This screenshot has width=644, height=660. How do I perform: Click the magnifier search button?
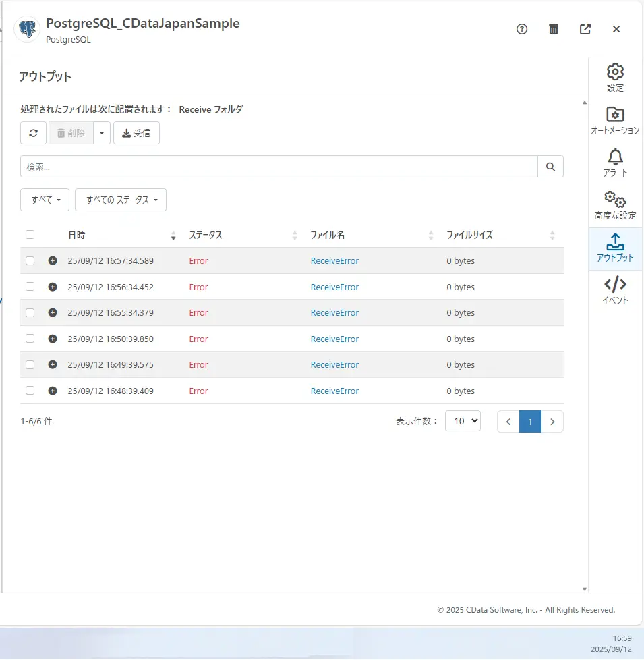point(551,167)
